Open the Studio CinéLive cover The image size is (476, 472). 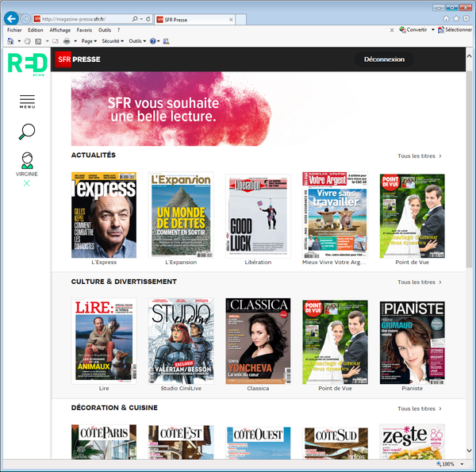(181, 341)
